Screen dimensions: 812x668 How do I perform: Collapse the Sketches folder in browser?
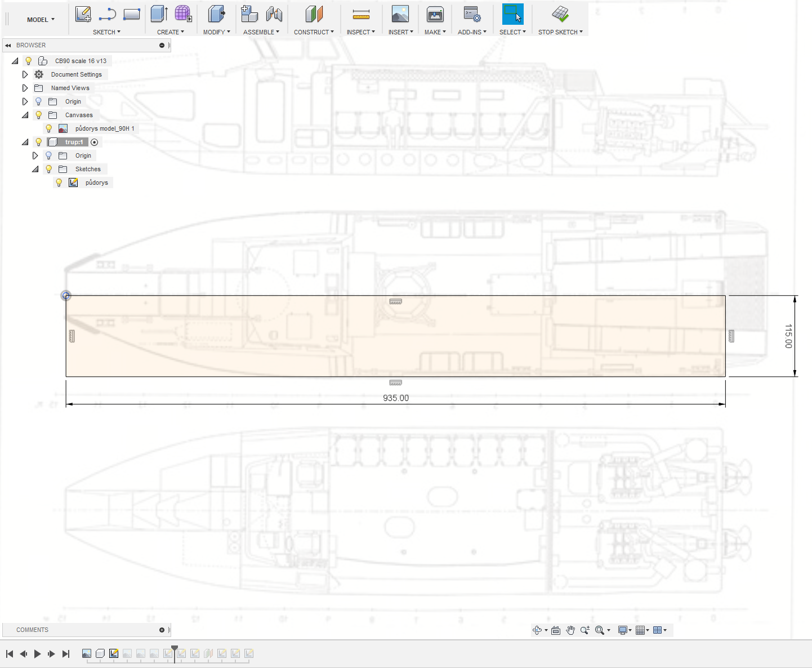point(35,169)
